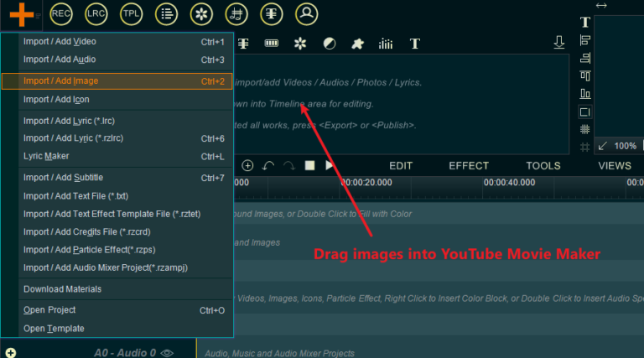Click the T text icon in second toolbar

click(x=415, y=44)
